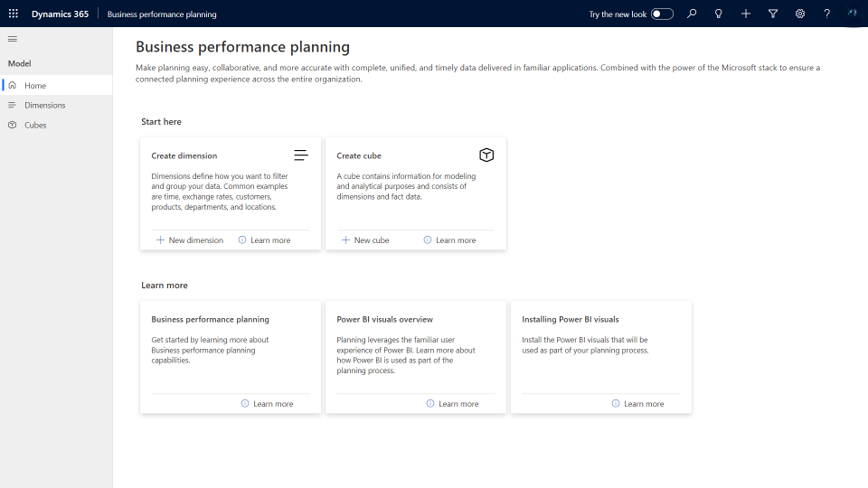Viewport: 868px width, 488px height.
Task: Click the Home house icon in the sidebar
Action: point(12,85)
